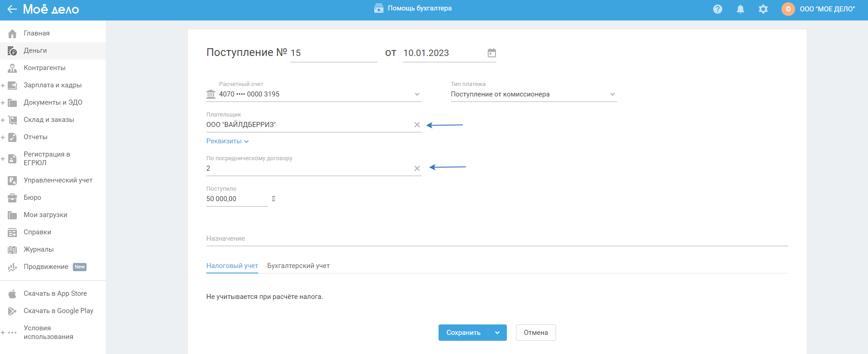Viewport: 868px width, 354px height.
Task: Expand the Документы и ЭДО section
Action: pos(3,102)
